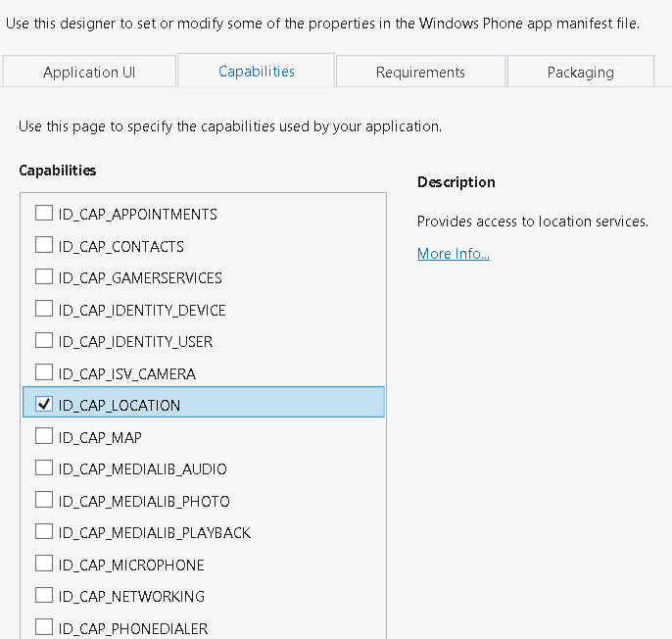The width and height of the screenshot is (672, 639).
Task: Tick the ID_CAP_GAMERSERVICES checkbox
Action: (x=44, y=276)
